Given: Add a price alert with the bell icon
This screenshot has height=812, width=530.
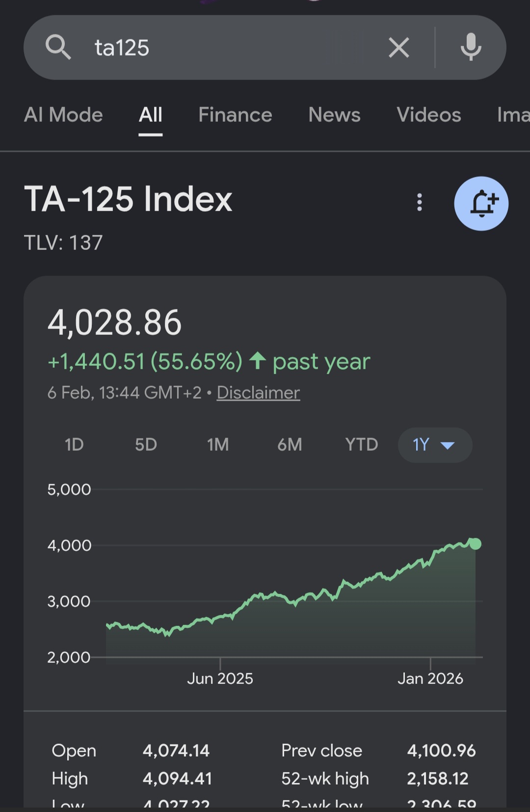Looking at the screenshot, I should coord(481,203).
